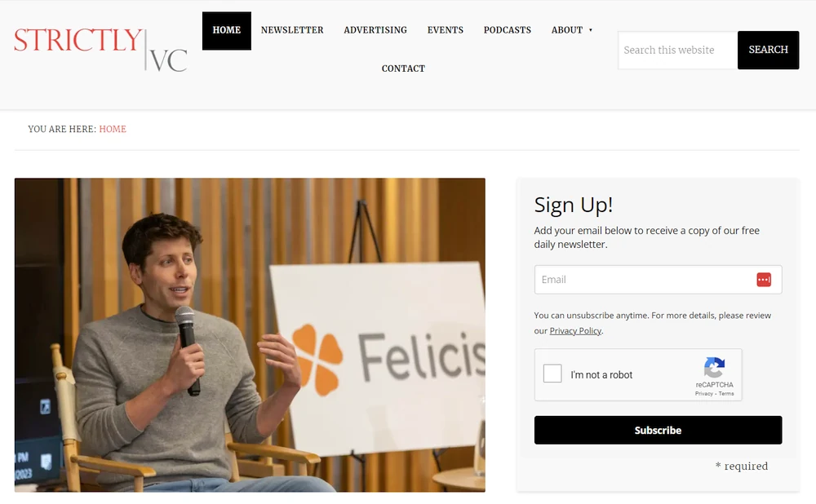This screenshot has width=816, height=504.
Task: Click the StrictlyVC logo
Action: point(100,49)
